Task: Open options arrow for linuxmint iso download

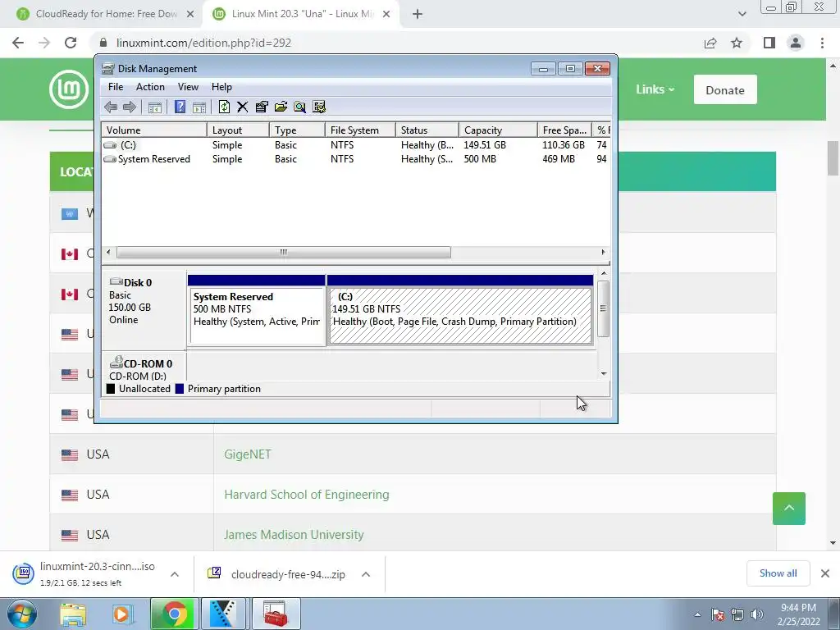Action: coord(175,574)
